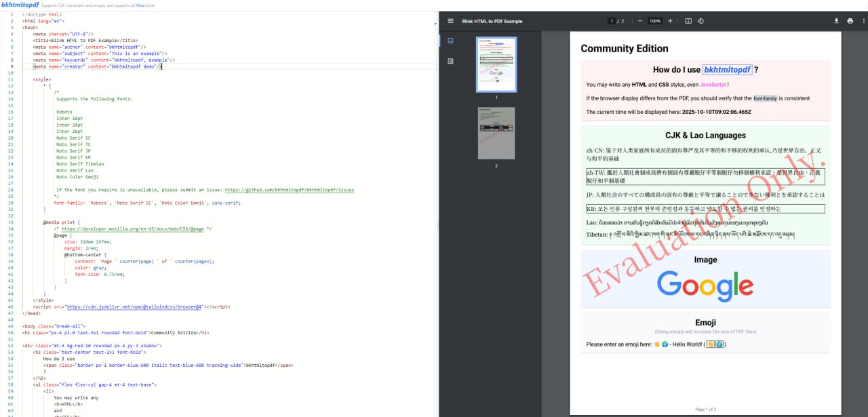The width and height of the screenshot is (868, 417).
Task: Download the PDF file
Action: [836, 21]
